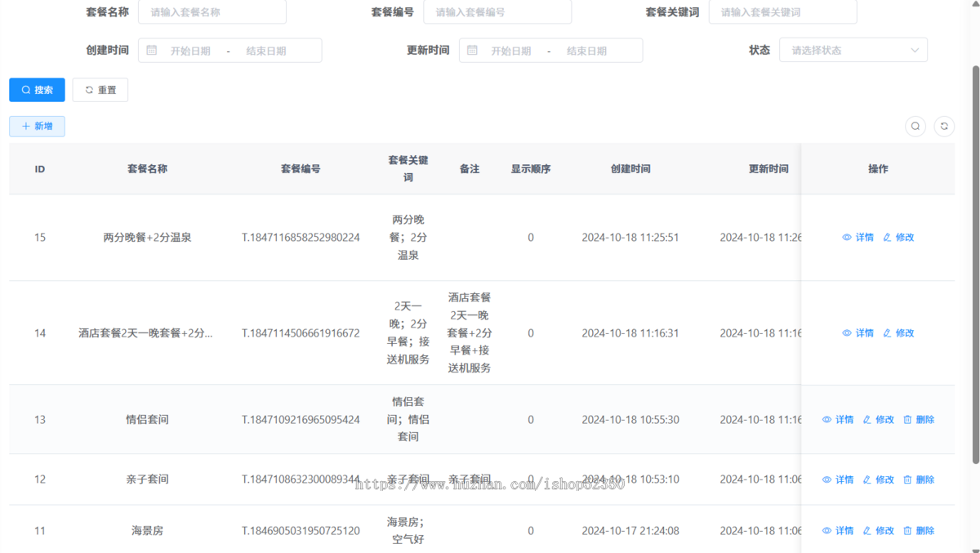Viewport: 980px width, 553px height.
Task: Click the 操作 column header
Action: 878,169
